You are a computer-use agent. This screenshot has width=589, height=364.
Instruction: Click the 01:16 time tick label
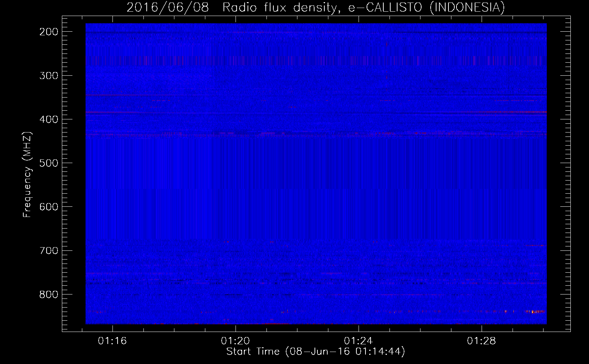point(112,341)
